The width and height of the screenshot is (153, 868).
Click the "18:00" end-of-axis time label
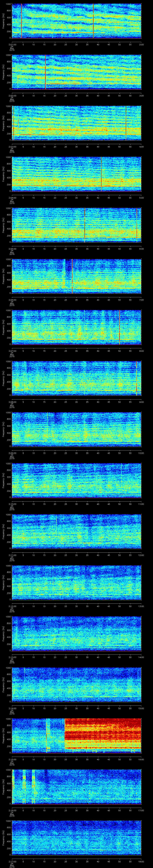pyautogui.click(x=141, y=861)
